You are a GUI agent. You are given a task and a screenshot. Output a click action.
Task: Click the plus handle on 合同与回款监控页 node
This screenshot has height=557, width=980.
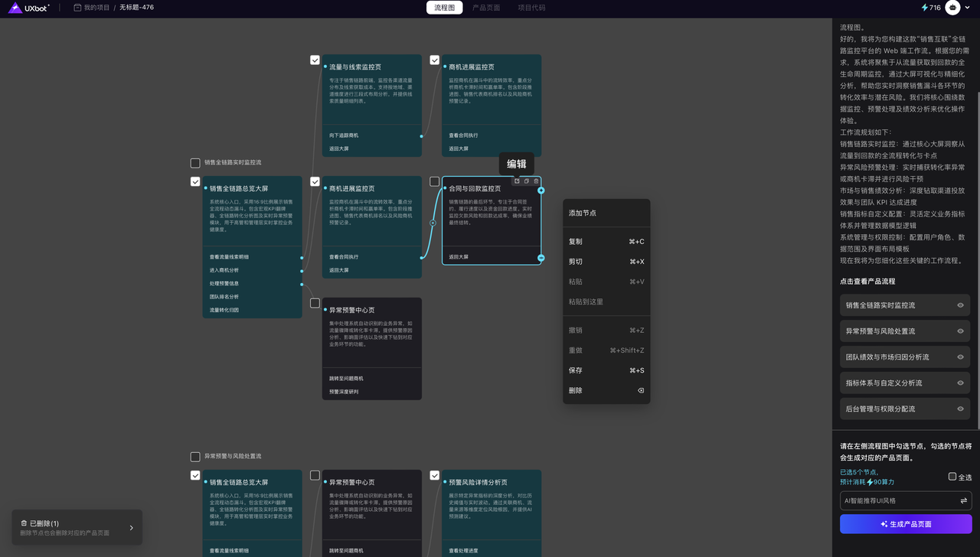coord(541,190)
